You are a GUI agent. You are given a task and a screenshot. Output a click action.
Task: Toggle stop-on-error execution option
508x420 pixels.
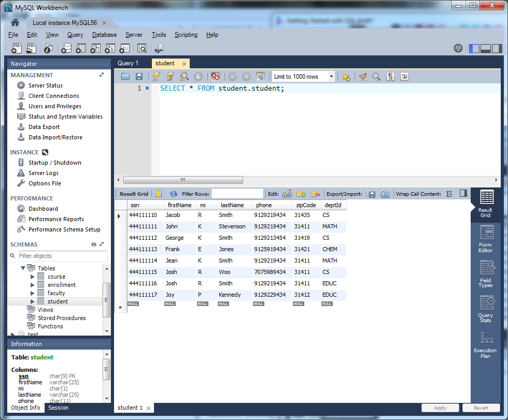click(215, 77)
